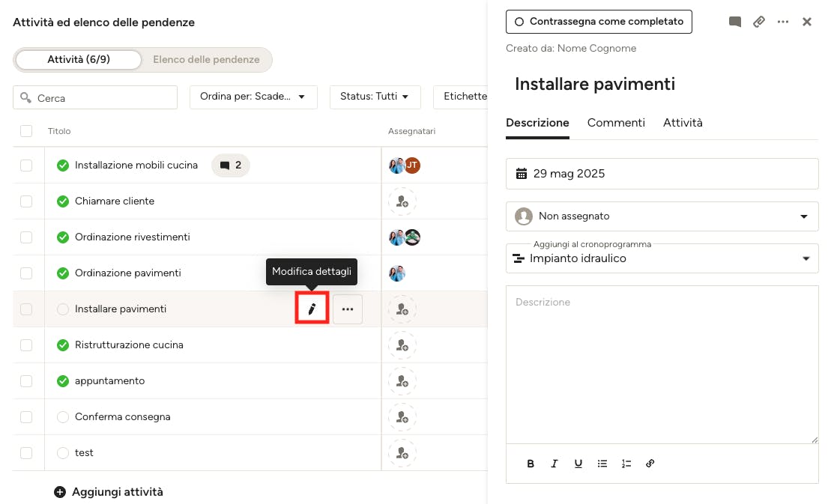Open comments icon in detail panel header
The image size is (834, 504).
(x=734, y=22)
